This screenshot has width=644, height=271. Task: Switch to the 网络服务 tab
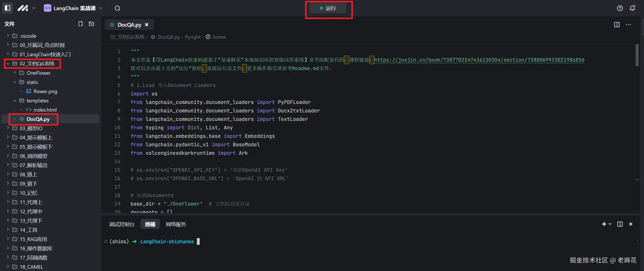(x=176, y=224)
